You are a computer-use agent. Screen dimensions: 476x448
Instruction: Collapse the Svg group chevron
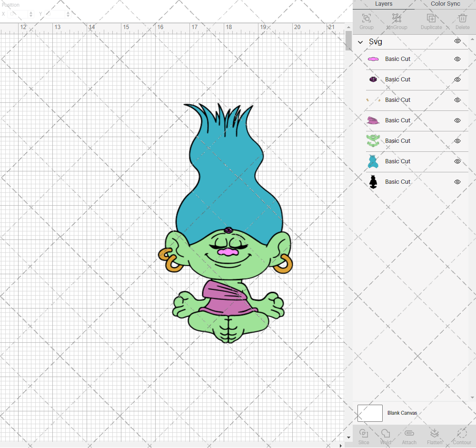click(x=360, y=42)
